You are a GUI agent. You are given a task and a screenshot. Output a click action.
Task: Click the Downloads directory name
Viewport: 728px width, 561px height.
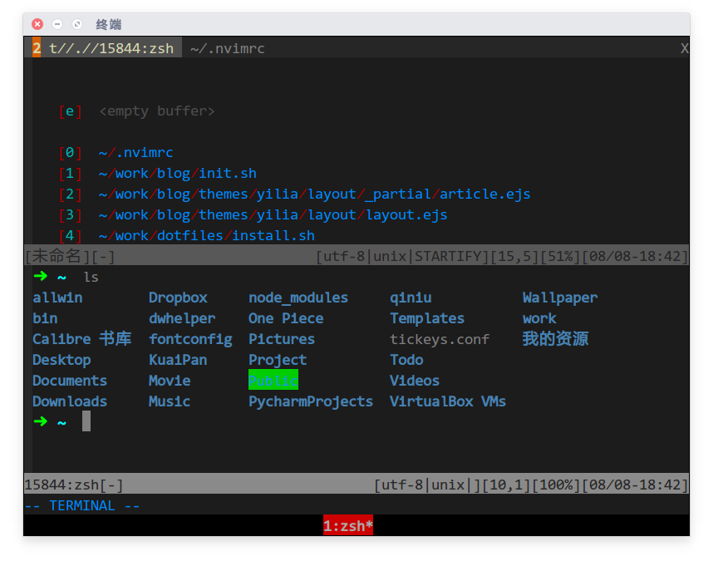pyautogui.click(x=70, y=401)
